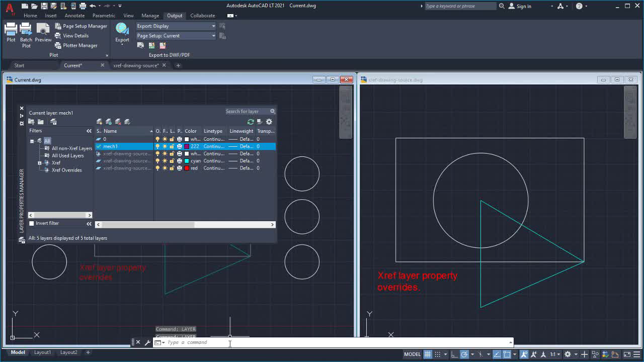
Task: Open Plotter Manager
Action: (76, 45)
